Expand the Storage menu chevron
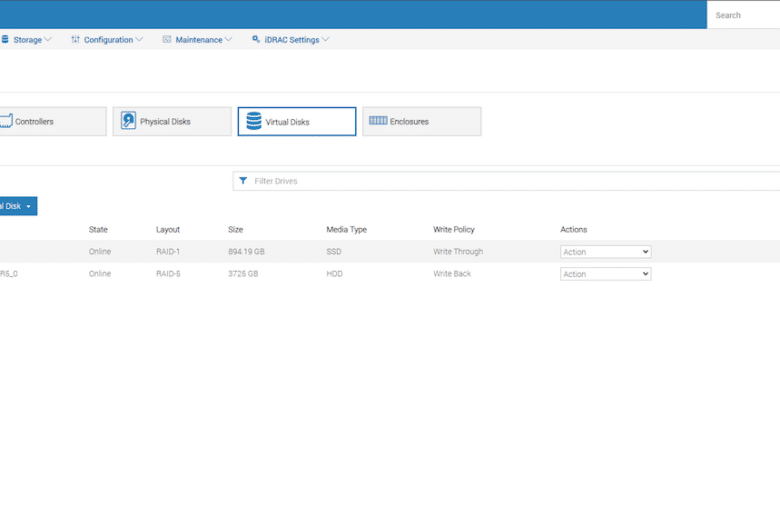Screen dimensions: 780x516 tap(48, 39)
